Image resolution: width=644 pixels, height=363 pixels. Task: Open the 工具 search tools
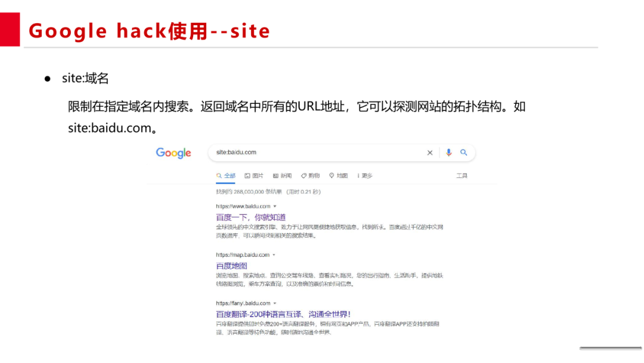pos(462,176)
